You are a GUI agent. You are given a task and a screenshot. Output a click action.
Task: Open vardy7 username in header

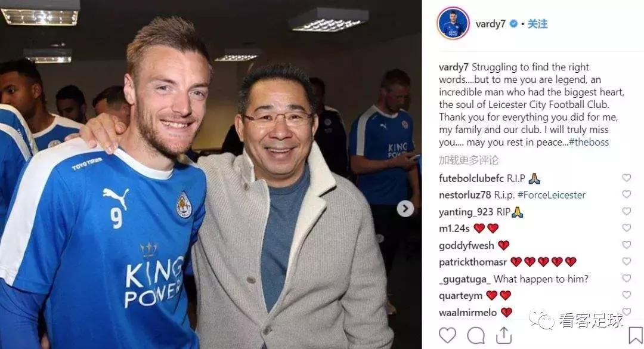point(490,24)
